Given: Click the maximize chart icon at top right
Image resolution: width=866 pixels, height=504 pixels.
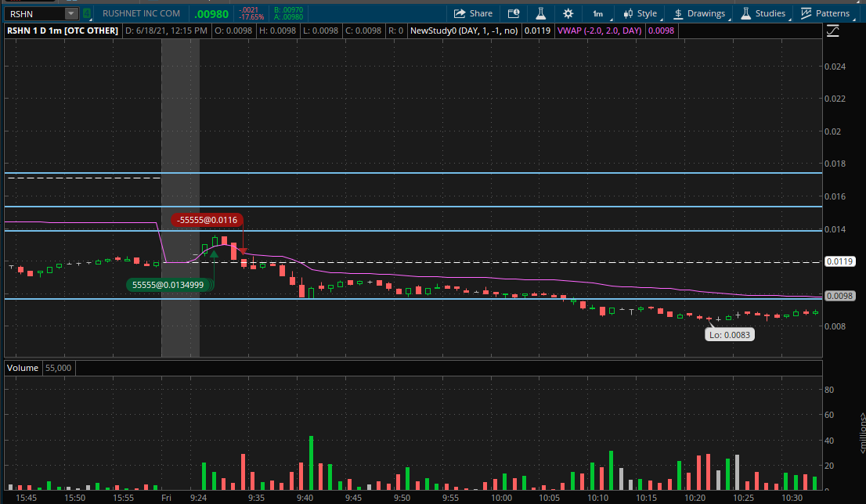Looking at the screenshot, I should tap(833, 31).
